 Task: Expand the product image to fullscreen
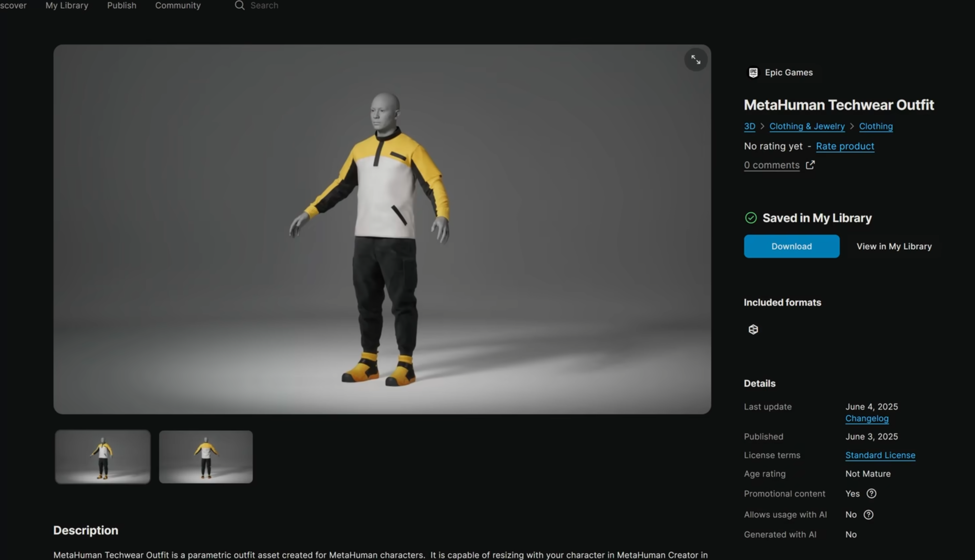696,60
